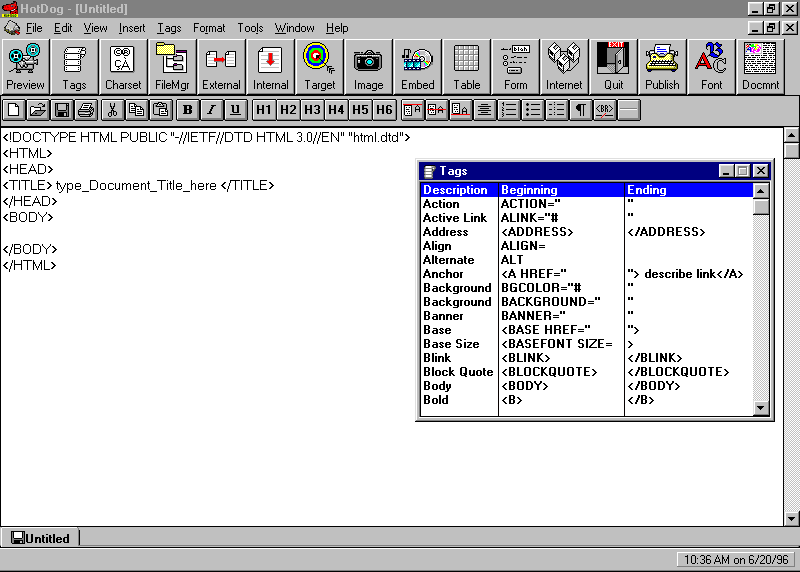Open the File menu
The image size is (800, 572).
click(34, 28)
